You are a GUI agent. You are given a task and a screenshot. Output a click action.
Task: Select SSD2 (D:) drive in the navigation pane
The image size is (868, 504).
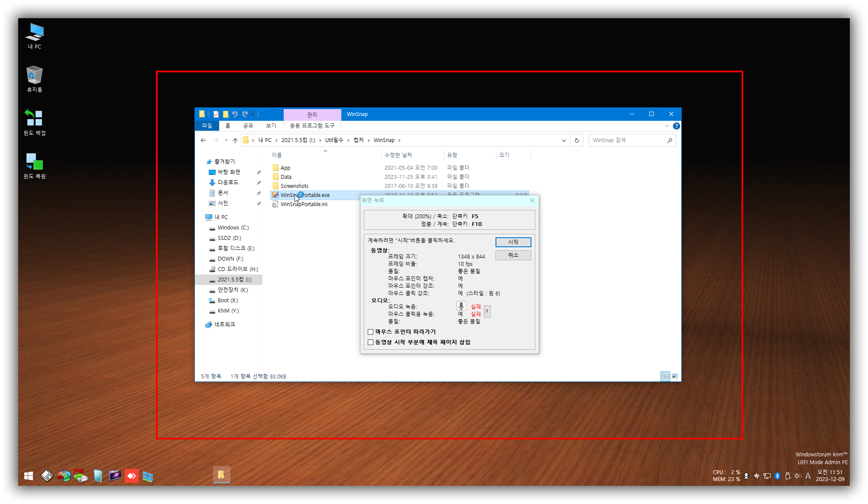(229, 238)
